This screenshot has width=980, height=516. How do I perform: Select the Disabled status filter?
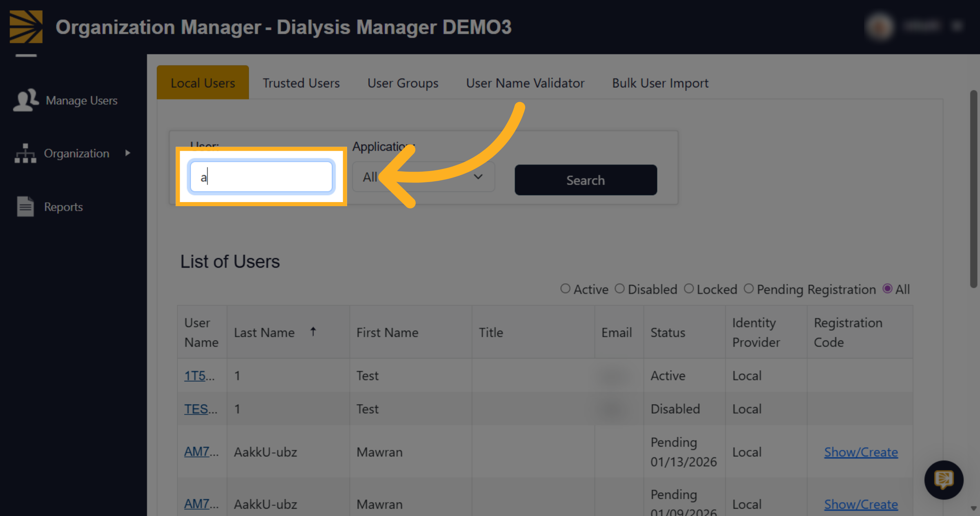point(619,289)
